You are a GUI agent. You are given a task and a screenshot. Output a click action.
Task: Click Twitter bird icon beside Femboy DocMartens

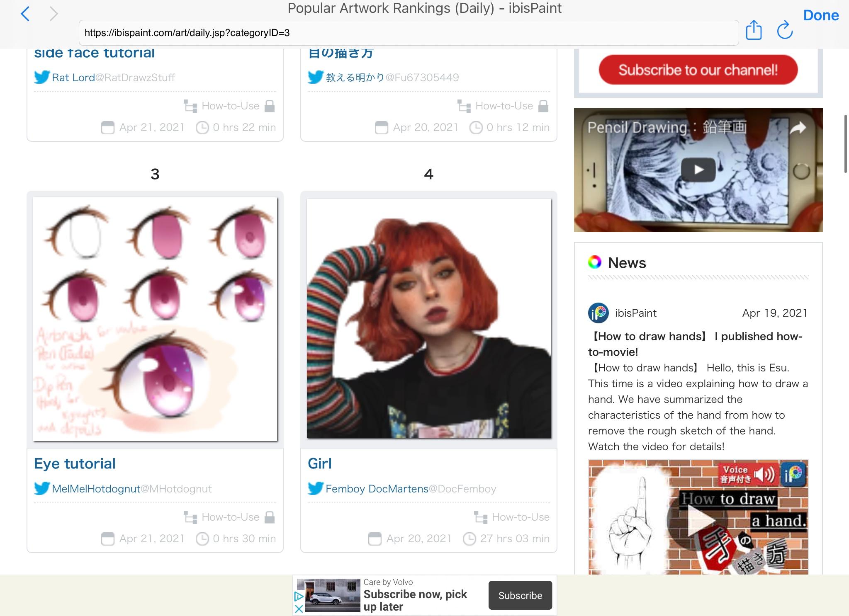click(x=316, y=488)
